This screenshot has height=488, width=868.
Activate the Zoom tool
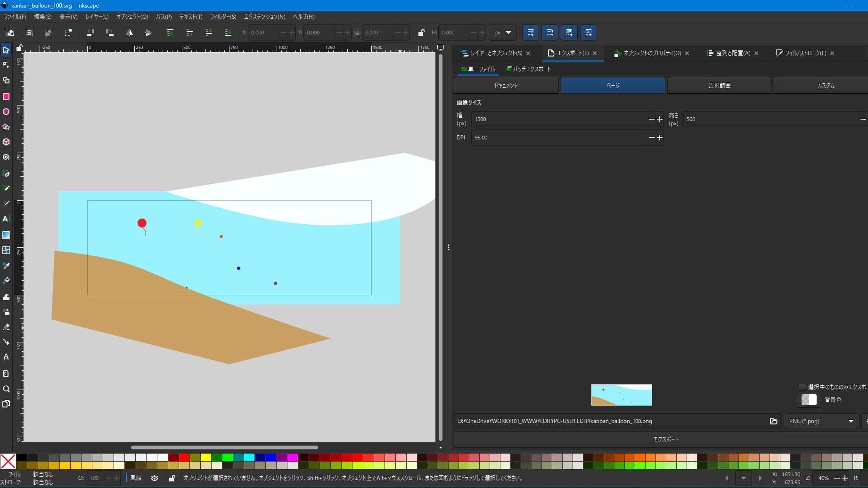tap(6, 389)
